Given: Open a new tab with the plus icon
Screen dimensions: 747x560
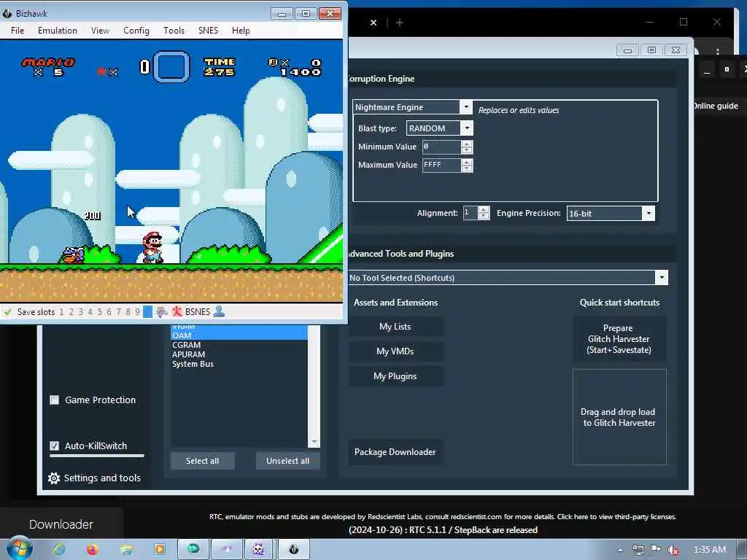Looking at the screenshot, I should [400, 23].
